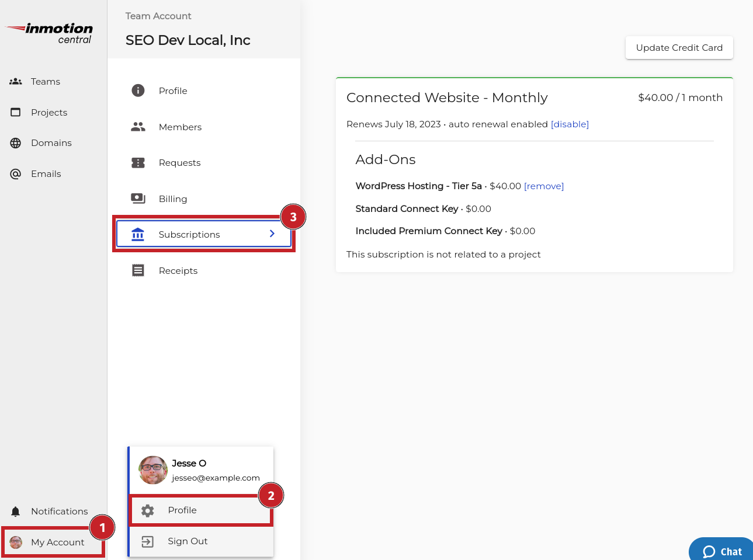Expand Subscriptions using the chevron arrow

coord(272,234)
